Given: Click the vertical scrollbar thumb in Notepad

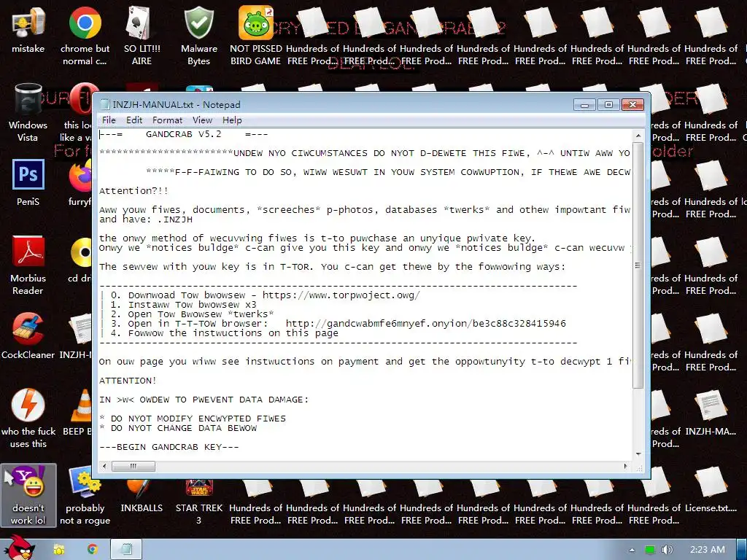Looking at the screenshot, I should pos(638,265).
